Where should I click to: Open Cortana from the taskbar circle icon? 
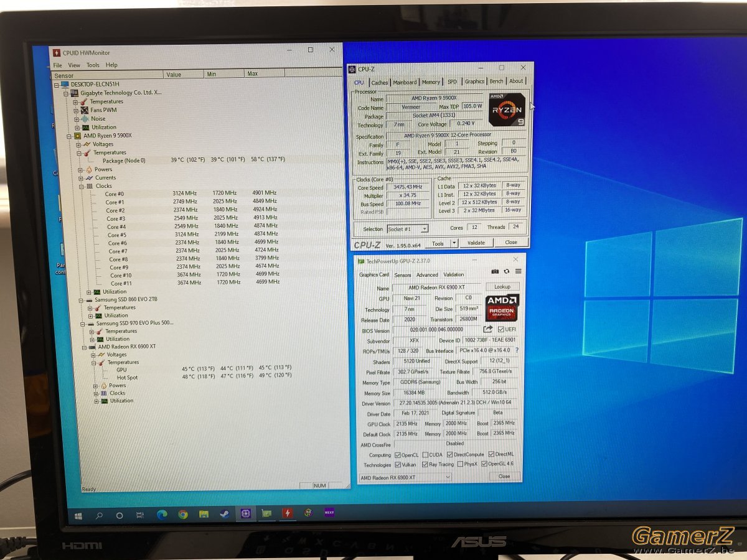click(120, 516)
